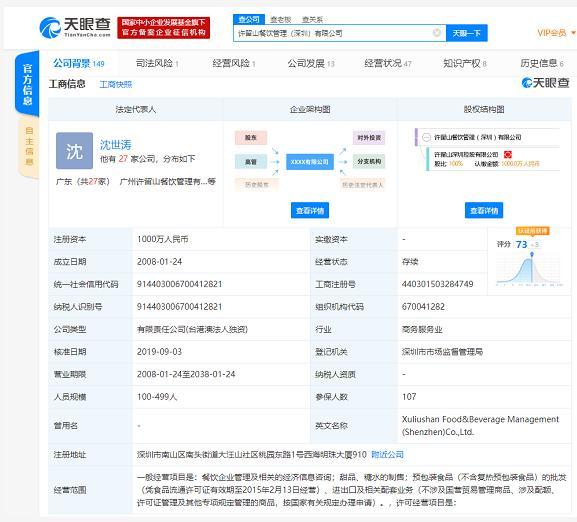Open the 公司发展 tab
577x522 pixels.
[x=311, y=63]
